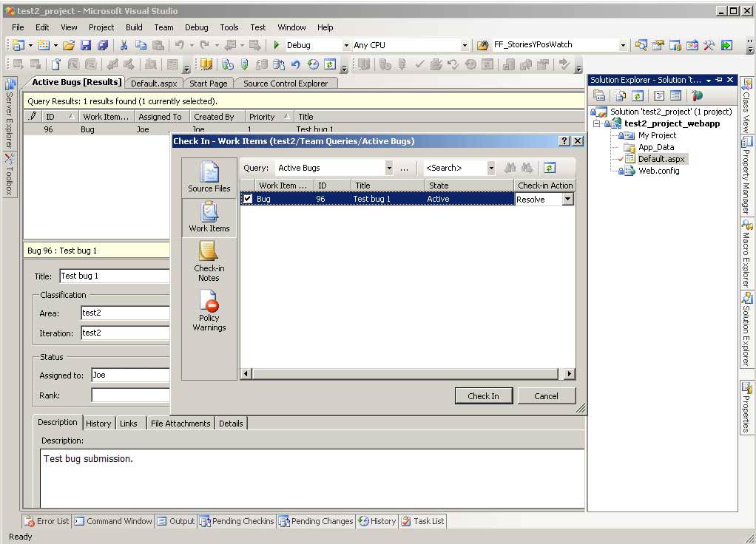Click the yellow Source Control Explorer toolbar icon
Screen dimensions: 756x544
(206, 64)
